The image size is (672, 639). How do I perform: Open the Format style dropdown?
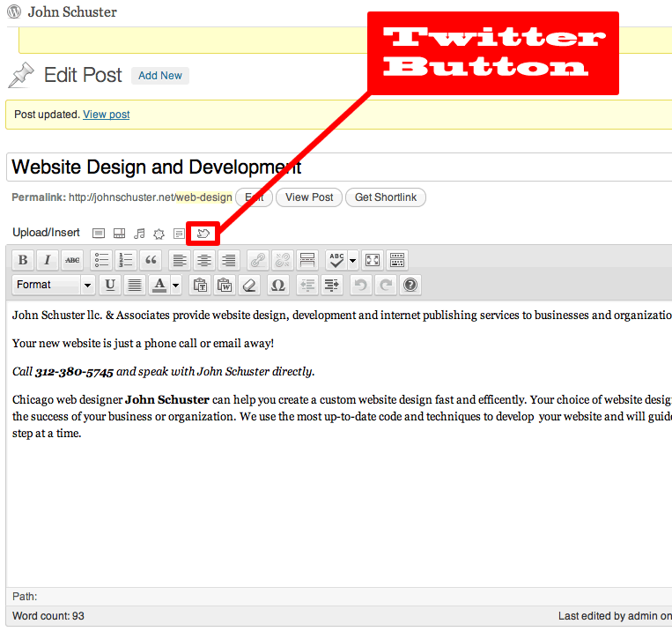tap(54, 285)
